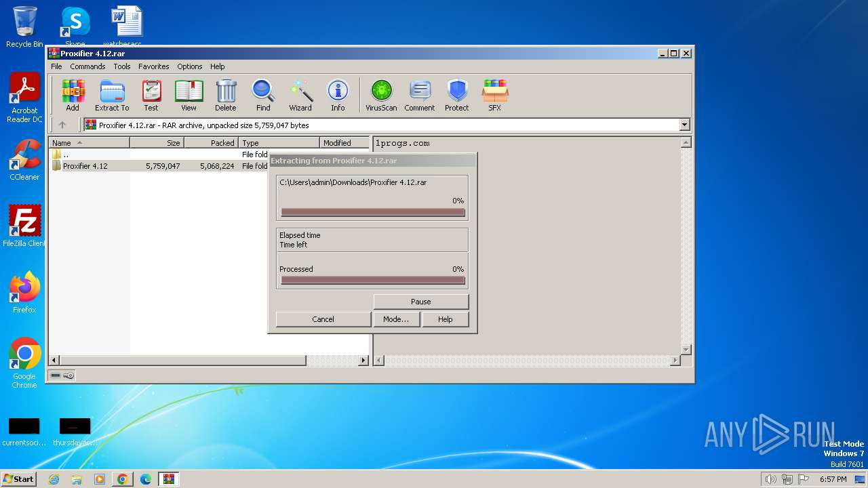Click the Delete trash icon
Viewport: 868px width, 488px height.
tap(226, 95)
